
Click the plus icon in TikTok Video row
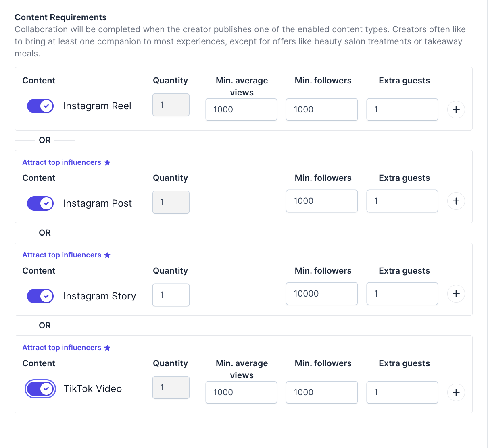tap(456, 392)
